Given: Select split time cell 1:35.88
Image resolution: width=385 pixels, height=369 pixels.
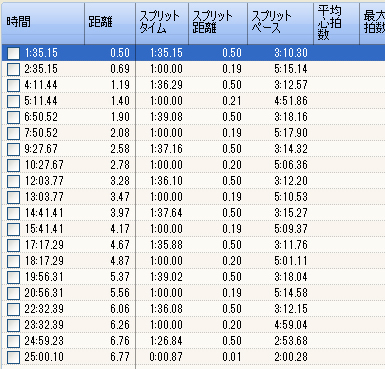Looking at the screenshot, I should (x=166, y=245).
